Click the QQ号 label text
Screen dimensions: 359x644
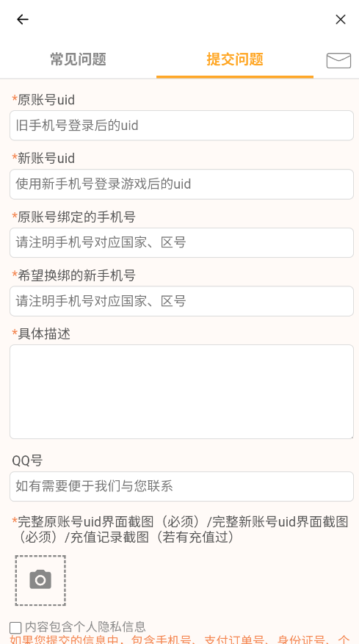tap(27, 461)
